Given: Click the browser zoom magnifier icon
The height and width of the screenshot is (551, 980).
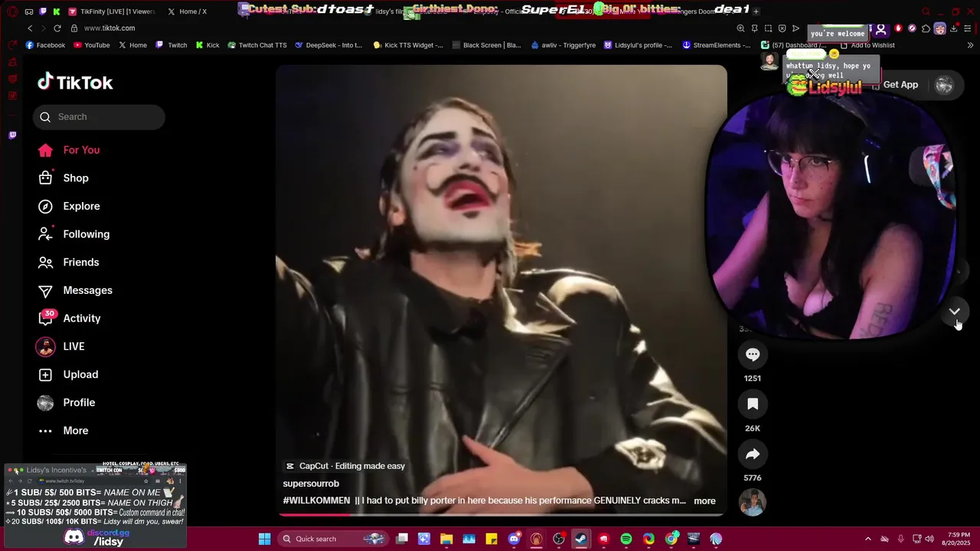Looking at the screenshot, I should 740,28.
